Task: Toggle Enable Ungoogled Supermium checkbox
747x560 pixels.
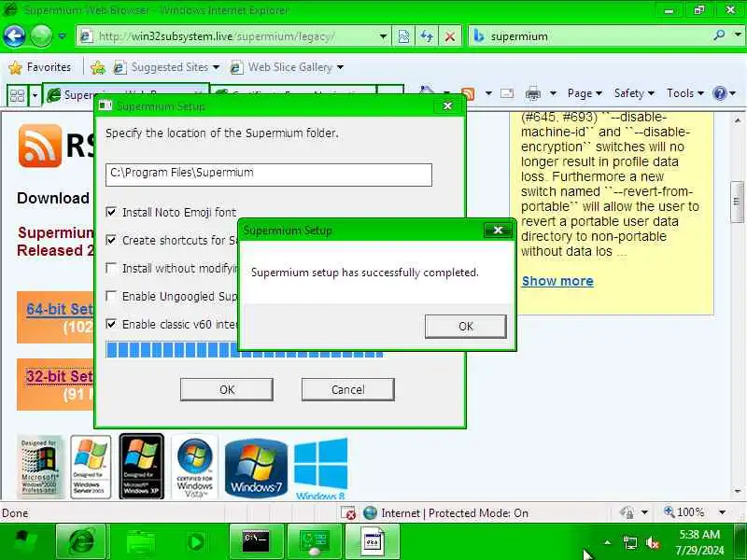Action: [111, 296]
